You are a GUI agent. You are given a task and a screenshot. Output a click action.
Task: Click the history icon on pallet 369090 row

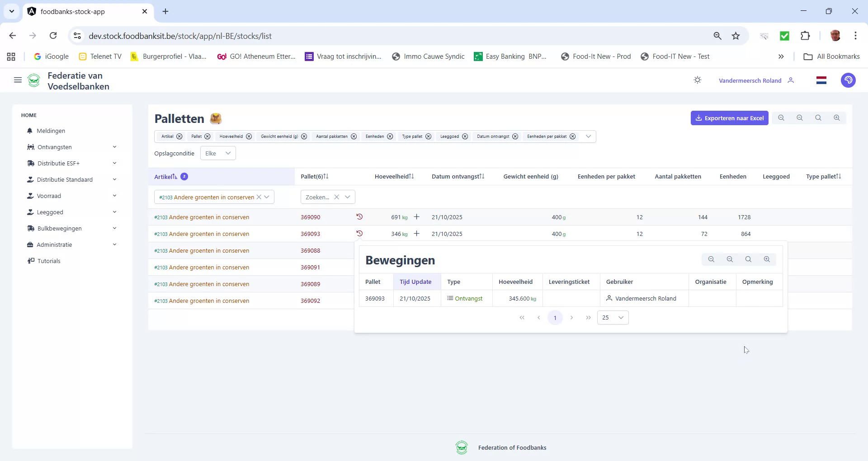click(x=359, y=217)
